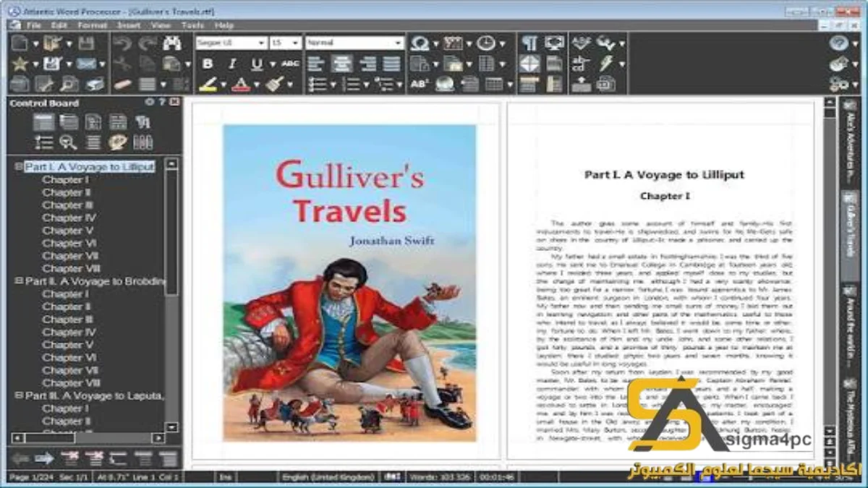Toggle justify alignment

click(391, 64)
